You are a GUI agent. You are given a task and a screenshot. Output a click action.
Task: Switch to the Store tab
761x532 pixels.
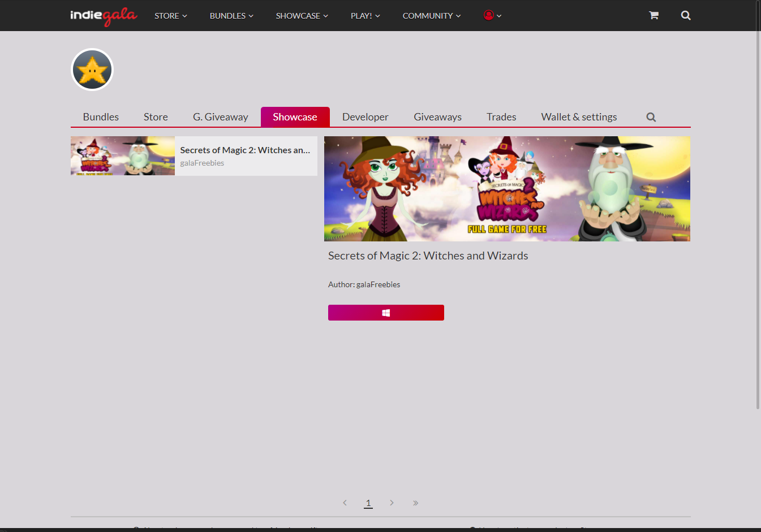click(x=156, y=117)
